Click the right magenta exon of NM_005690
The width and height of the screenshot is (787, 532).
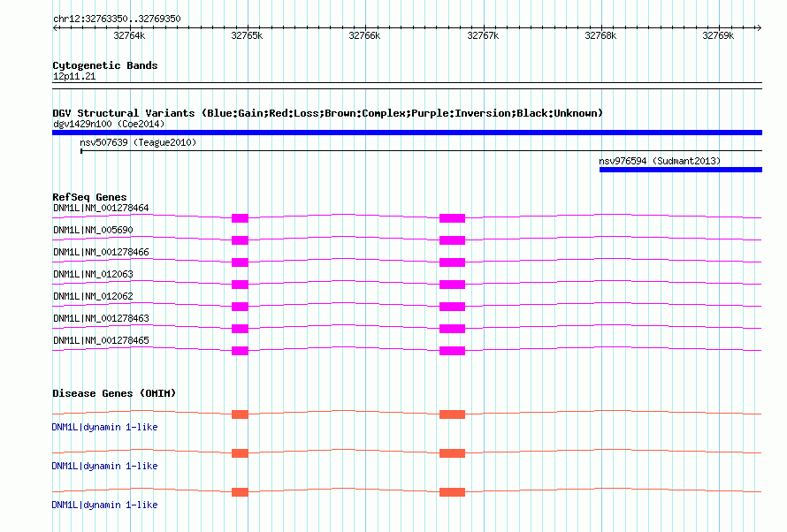coord(452,240)
